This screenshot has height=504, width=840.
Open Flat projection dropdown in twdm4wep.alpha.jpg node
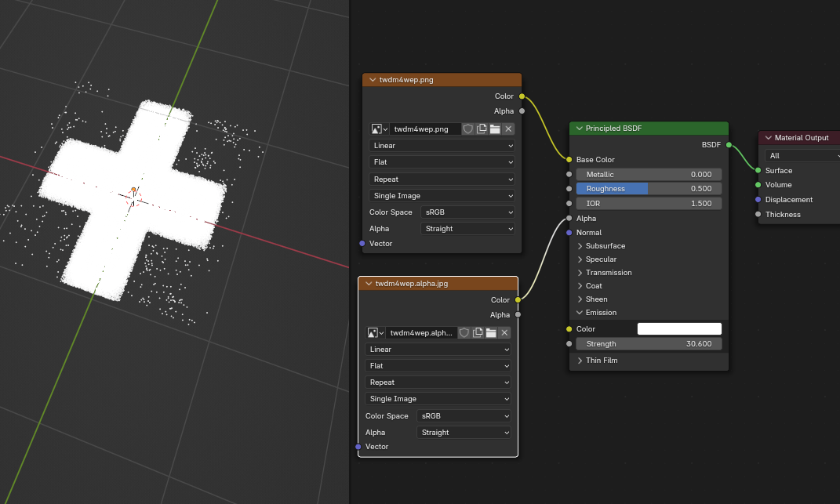pos(438,366)
